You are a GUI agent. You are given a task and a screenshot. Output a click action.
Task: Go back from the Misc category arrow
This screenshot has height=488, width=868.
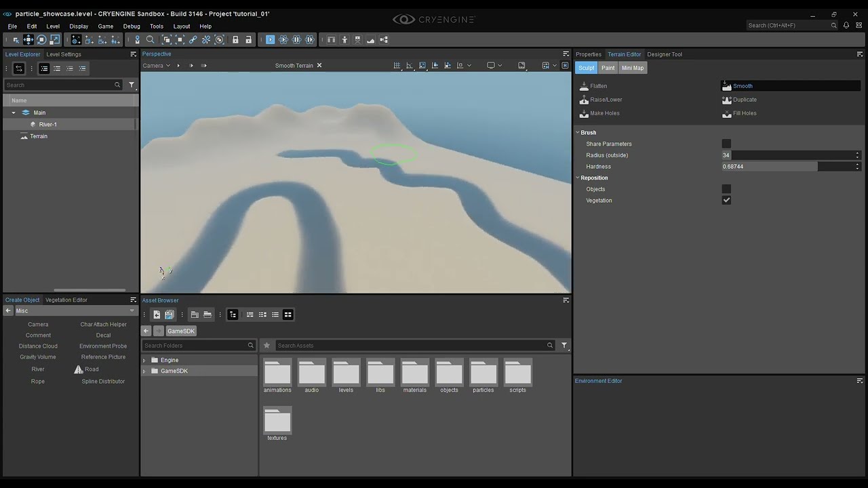point(8,311)
